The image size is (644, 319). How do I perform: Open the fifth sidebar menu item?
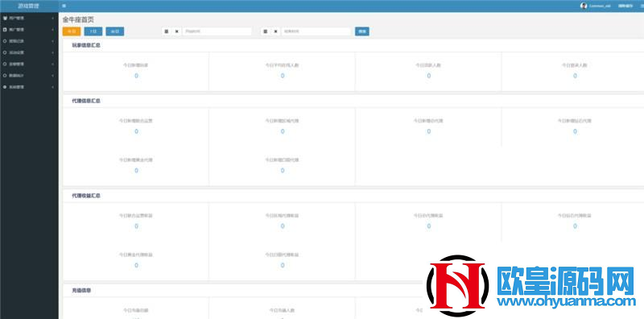click(29, 64)
